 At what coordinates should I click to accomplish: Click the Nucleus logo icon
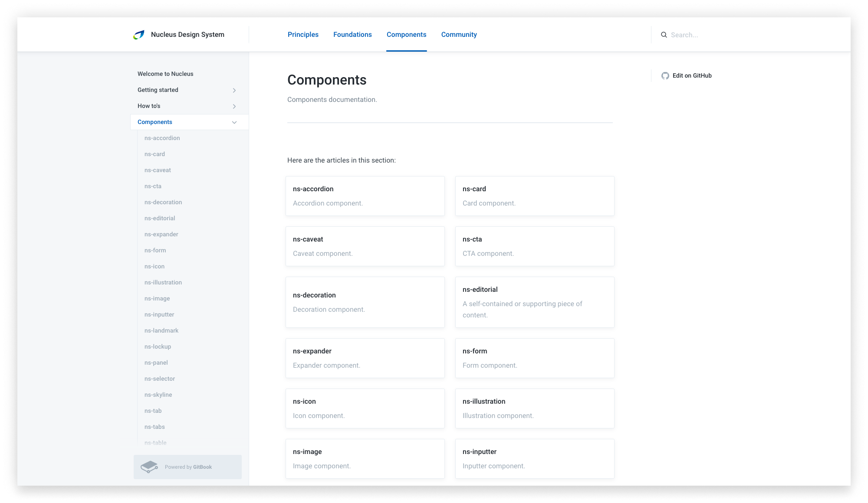[139, 35]
